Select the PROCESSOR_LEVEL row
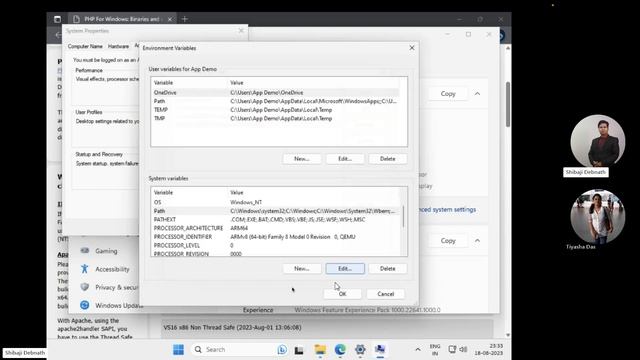 click(276, 245)
